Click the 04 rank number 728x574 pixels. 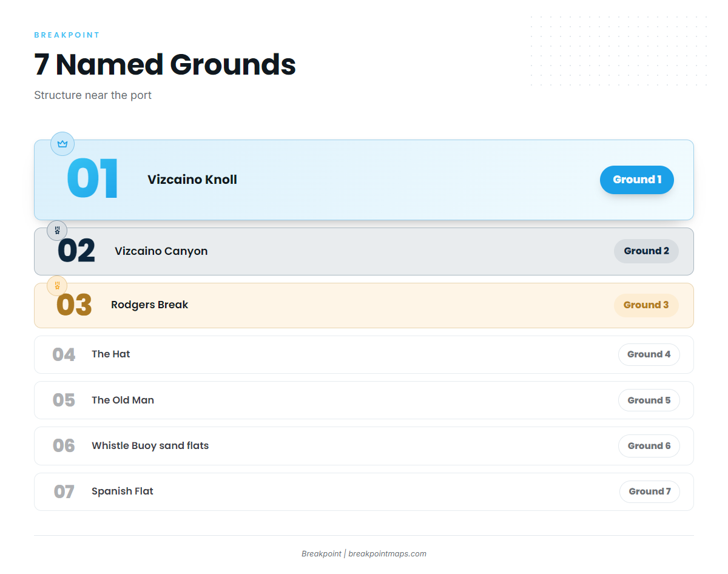64,354
